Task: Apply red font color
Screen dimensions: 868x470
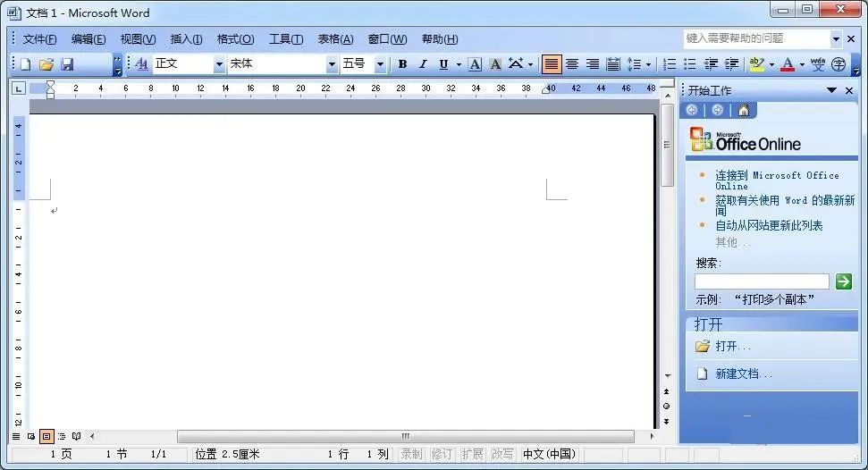Action: [x=788, y=64]
